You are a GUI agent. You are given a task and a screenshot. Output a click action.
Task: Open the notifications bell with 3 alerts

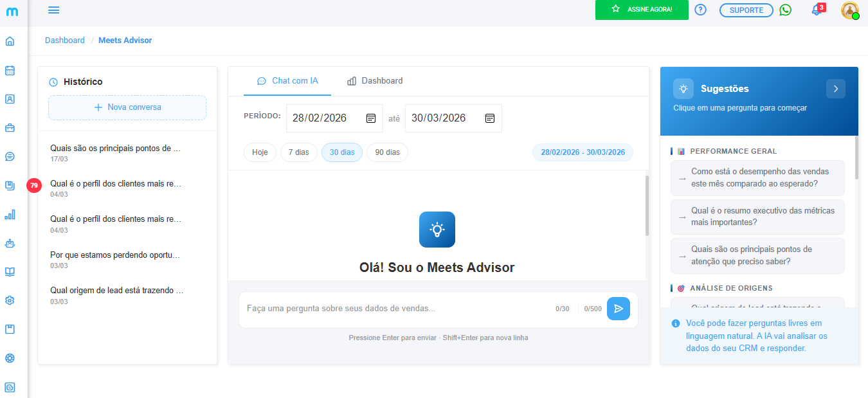[x=817, y=10]
